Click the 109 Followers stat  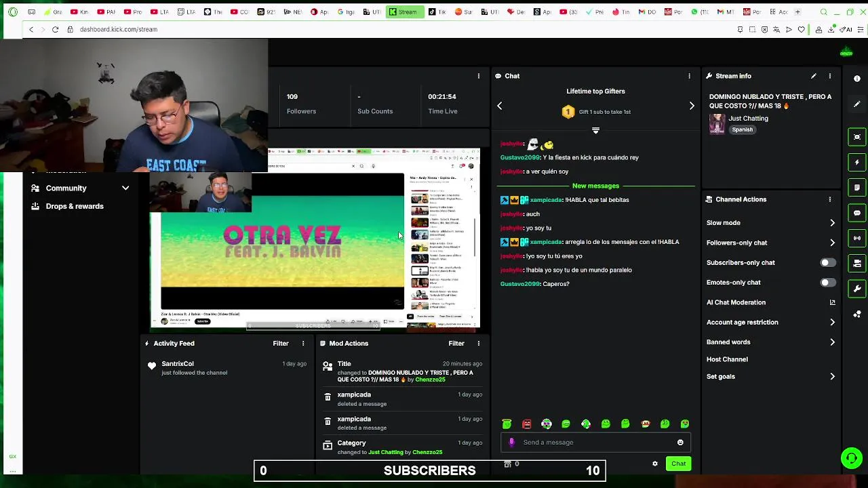coord(301,104)
